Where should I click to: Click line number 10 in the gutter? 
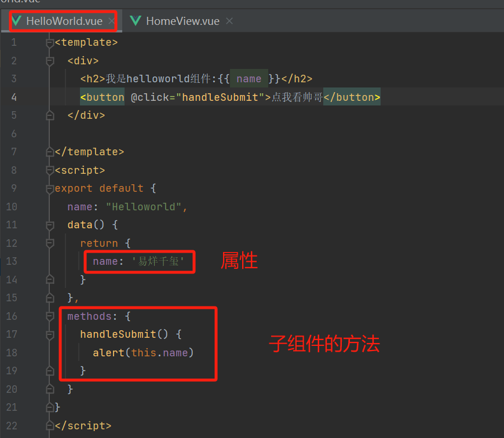pos(12,207)
